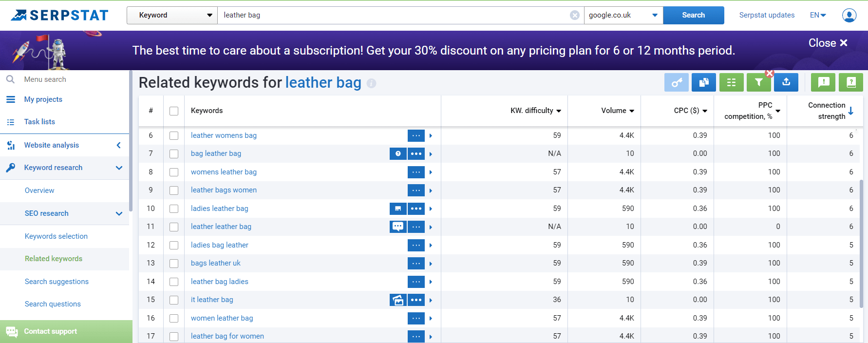The image size is (868, 343).
Task: Click the Menu search field in sidebar
Action: pos(64,79)
